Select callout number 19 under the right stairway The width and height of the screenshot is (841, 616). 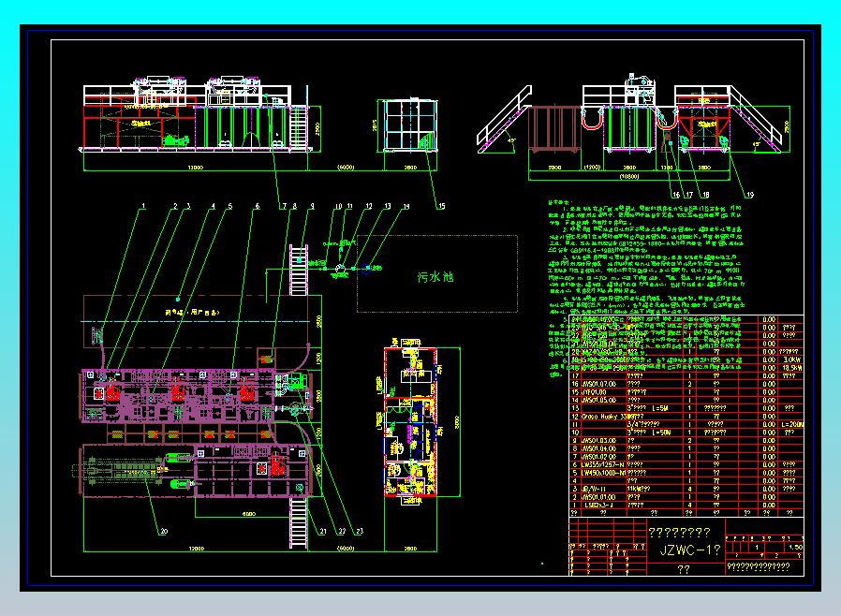(749, 195)
